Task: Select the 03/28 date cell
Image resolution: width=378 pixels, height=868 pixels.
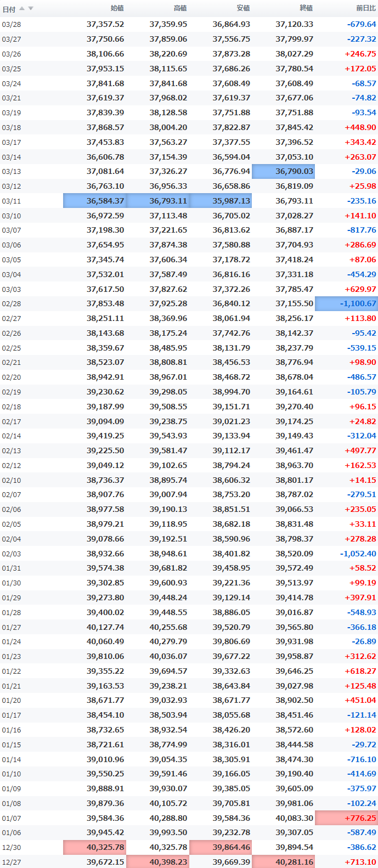Action: [12, 25]
